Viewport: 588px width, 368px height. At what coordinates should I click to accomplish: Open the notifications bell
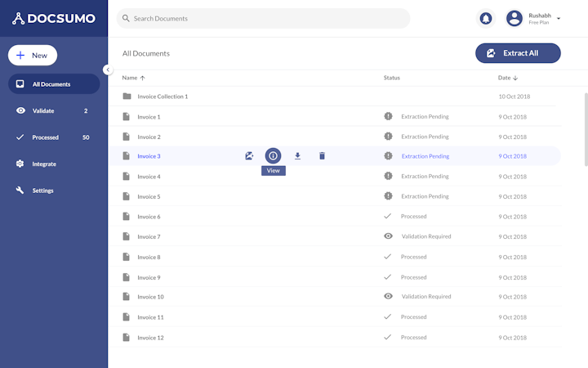486,18
